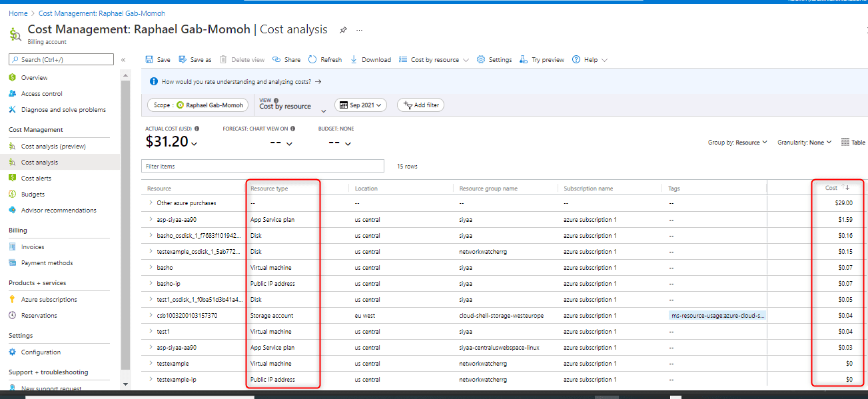Image resolution: width=868 pixels, height=399 pixels.
Task: Click the Storage account resource type cell
Action: coord(272,316)
